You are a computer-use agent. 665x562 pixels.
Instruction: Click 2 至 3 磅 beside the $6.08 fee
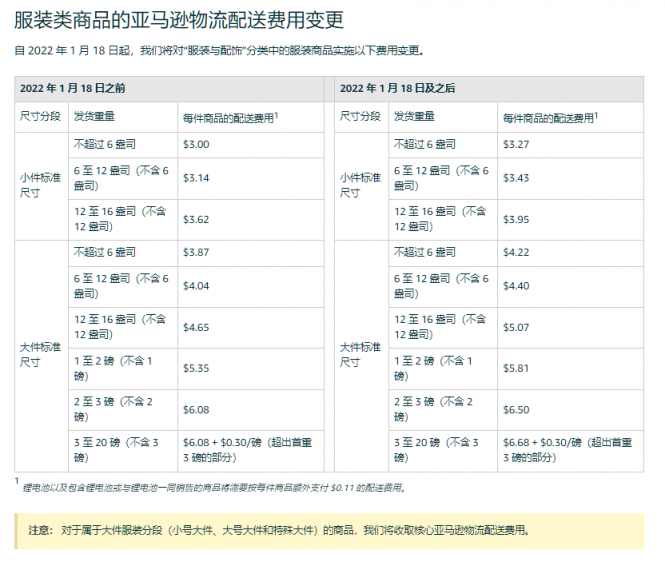point(113,409)
